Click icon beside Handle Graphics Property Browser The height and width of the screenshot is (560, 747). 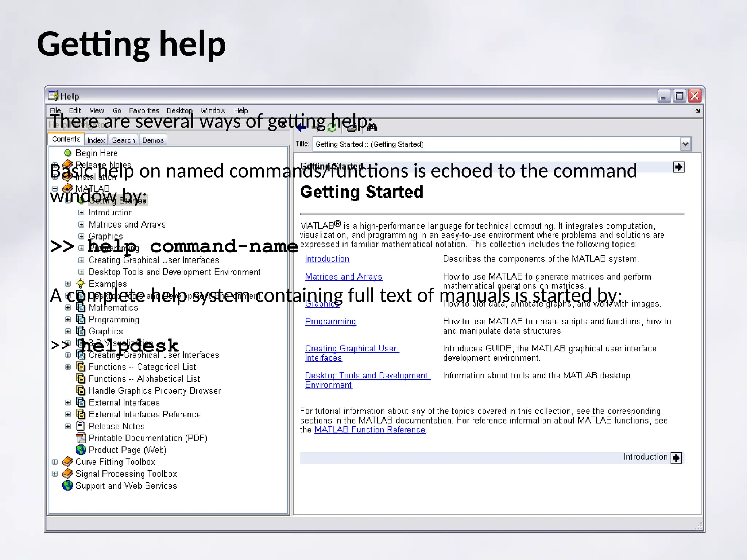point(81,390)
